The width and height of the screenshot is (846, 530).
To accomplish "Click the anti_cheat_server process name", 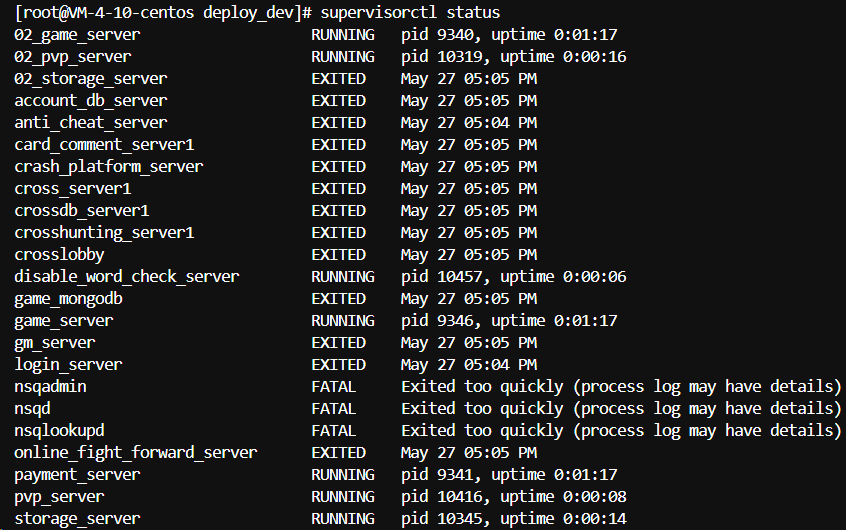I will click(91, 122).
